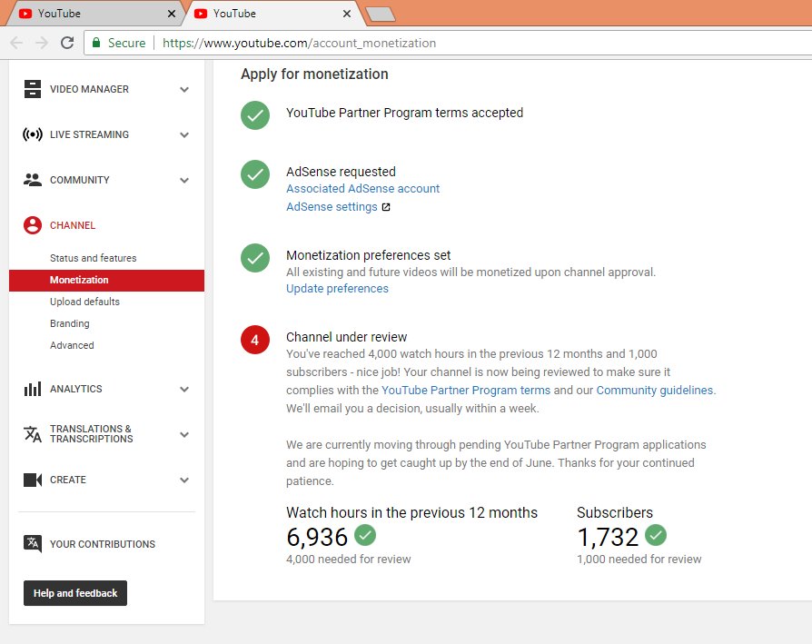
Task: Click the '1,000 needed for review' text
Action: (639, 560)
